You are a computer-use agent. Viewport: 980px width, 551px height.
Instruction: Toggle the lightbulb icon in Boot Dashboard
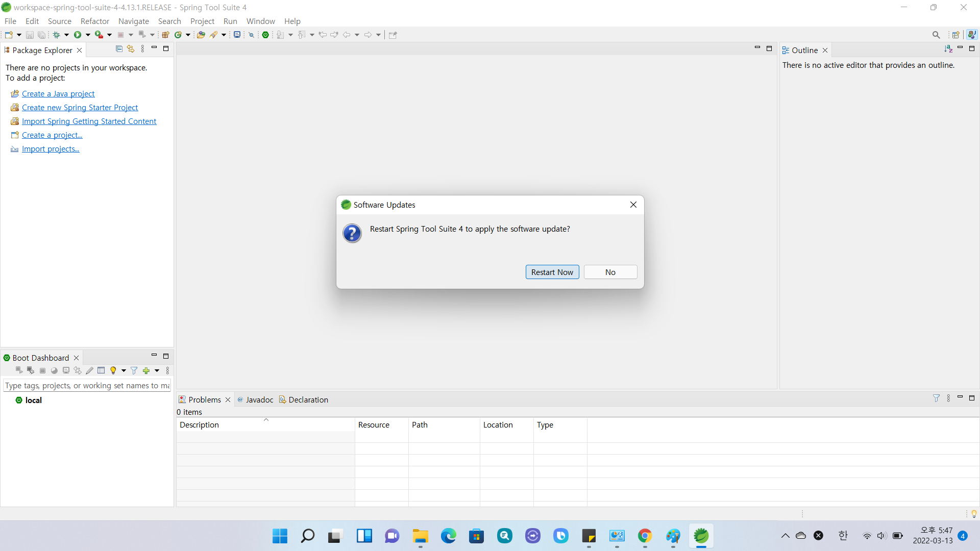113,370
